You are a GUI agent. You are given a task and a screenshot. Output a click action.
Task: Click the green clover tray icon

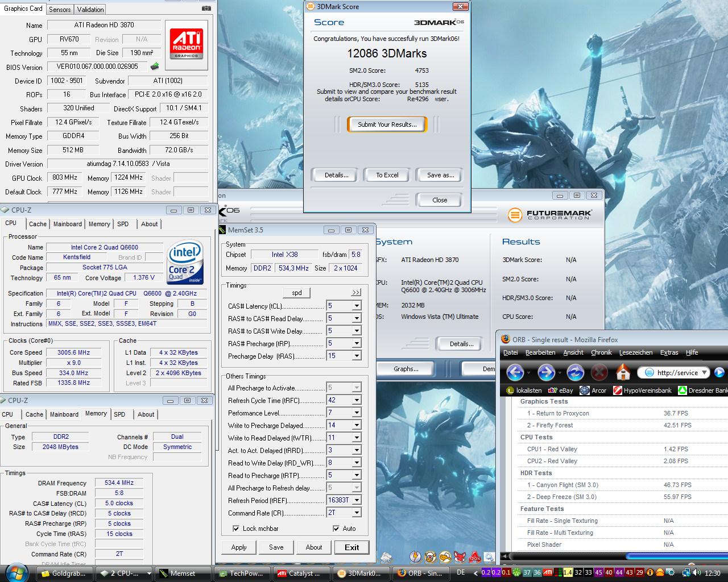pos(516,573)
